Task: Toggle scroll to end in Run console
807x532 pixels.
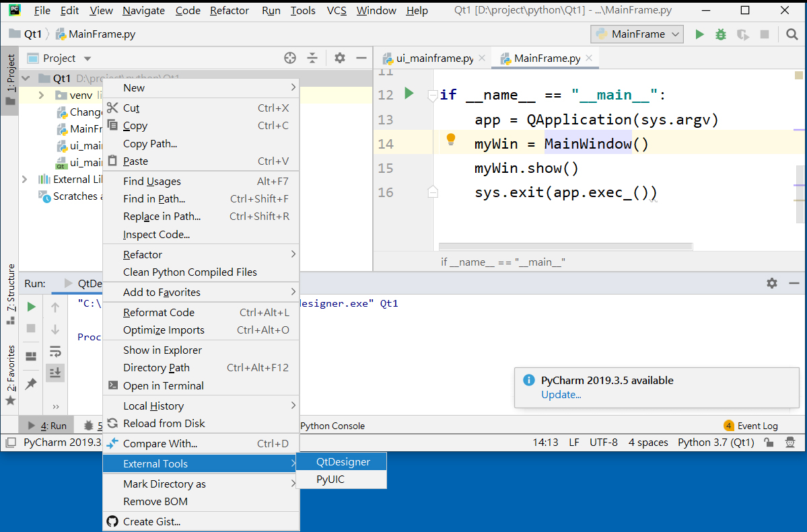Action: coord(55,372)
